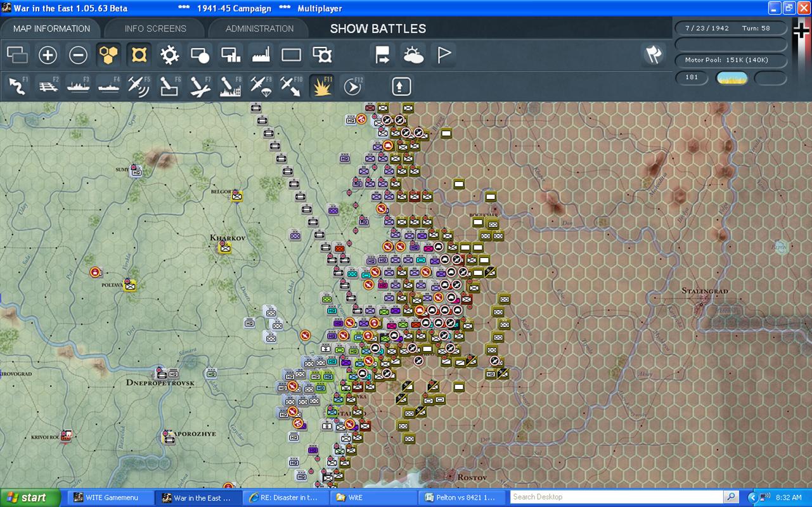Click the rectangle with gear toolbar icon
Screen dimensions: 812x507
(323, 55)
